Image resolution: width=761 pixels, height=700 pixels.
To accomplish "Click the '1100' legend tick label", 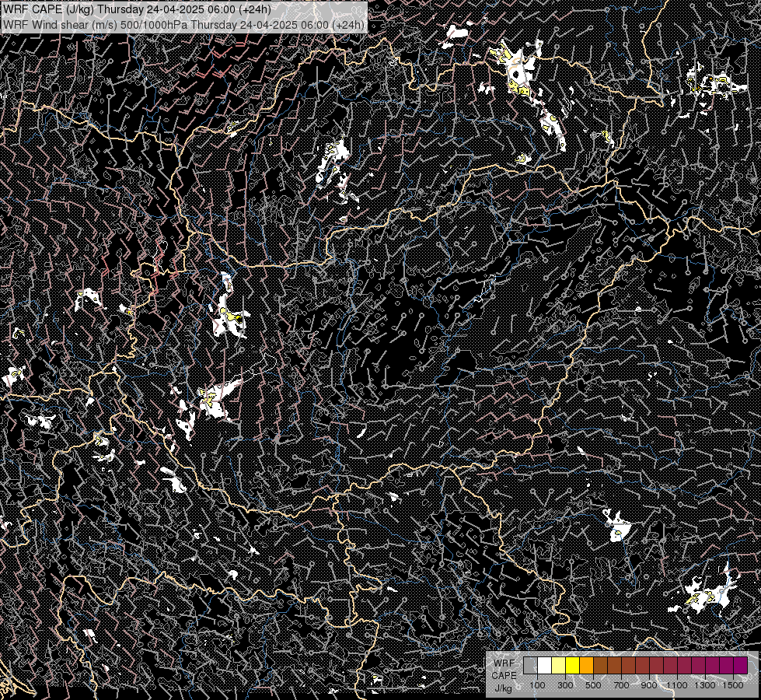I will click(x=677, y=685).
